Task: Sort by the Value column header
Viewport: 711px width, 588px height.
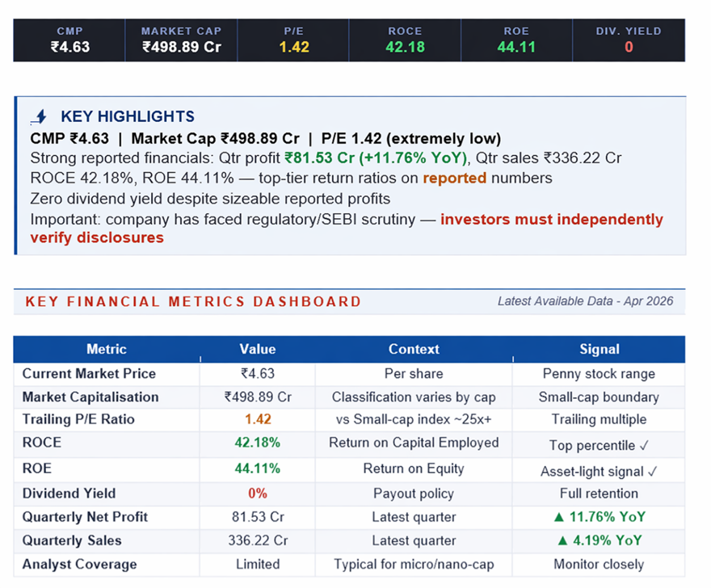Action: tap(257, 350)
